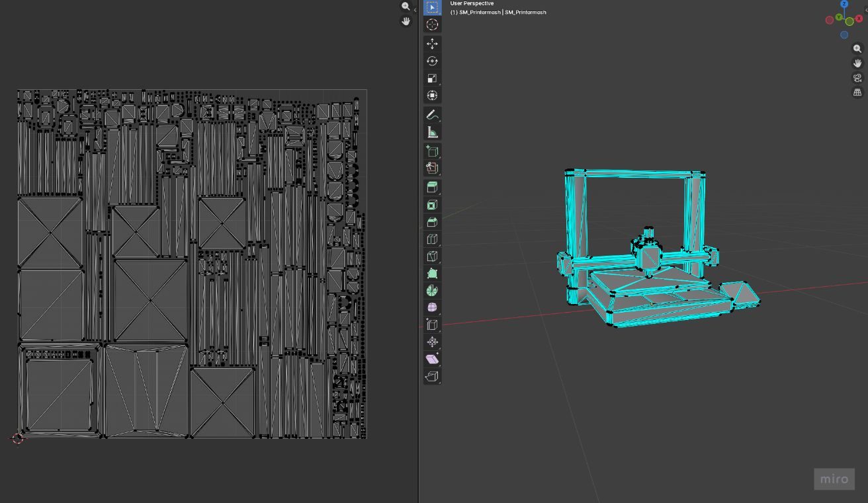Screen dimensions: 868x503
Task: Activate the Rotate tool
Action: [432, 61]
